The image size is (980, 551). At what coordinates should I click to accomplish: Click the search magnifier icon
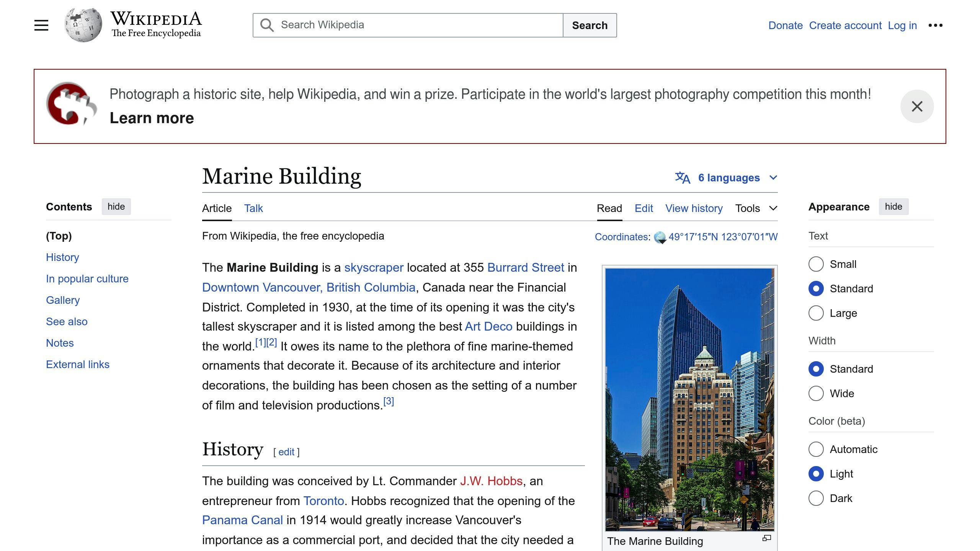[x=268, y=25]
